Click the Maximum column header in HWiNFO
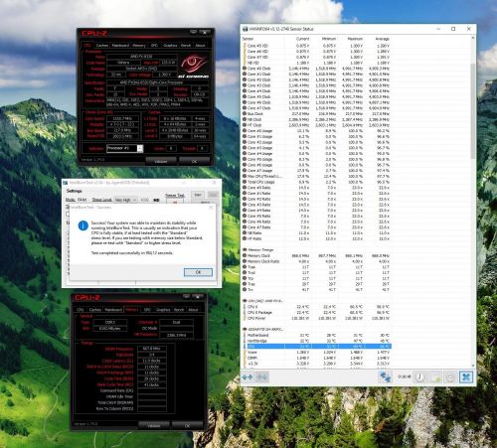Viewport: 497px width, 448px height. coord(355,39)
